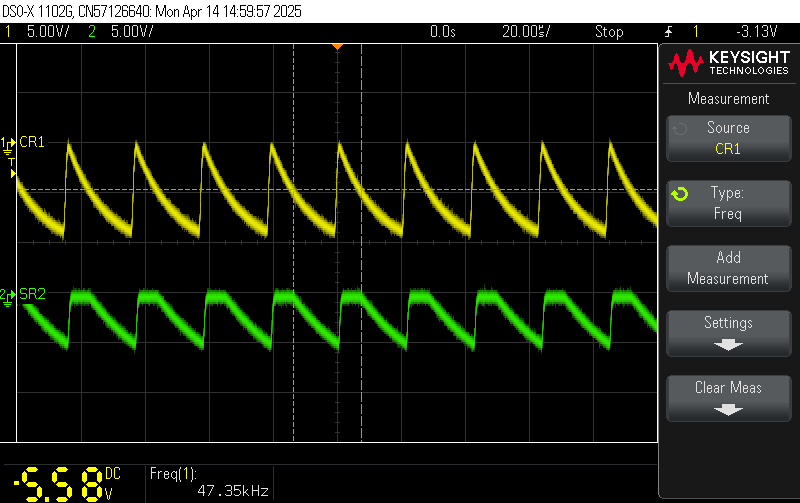Toggle the Stop acquisition status
800x503 pixels.
609,32
